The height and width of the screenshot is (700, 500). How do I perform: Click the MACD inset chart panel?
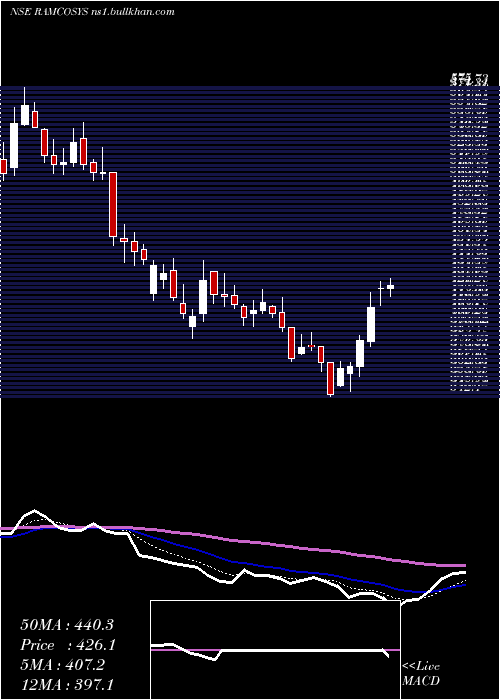click(x=275, y=650)
